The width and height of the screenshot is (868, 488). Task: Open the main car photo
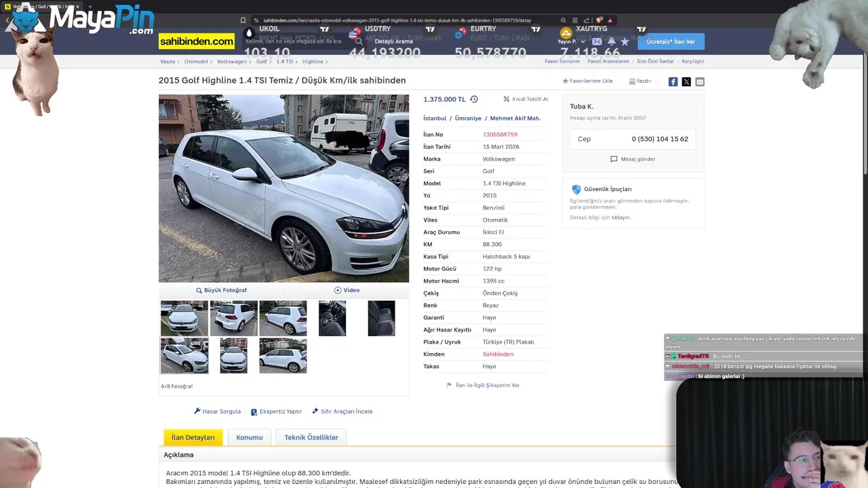[283, 188]
